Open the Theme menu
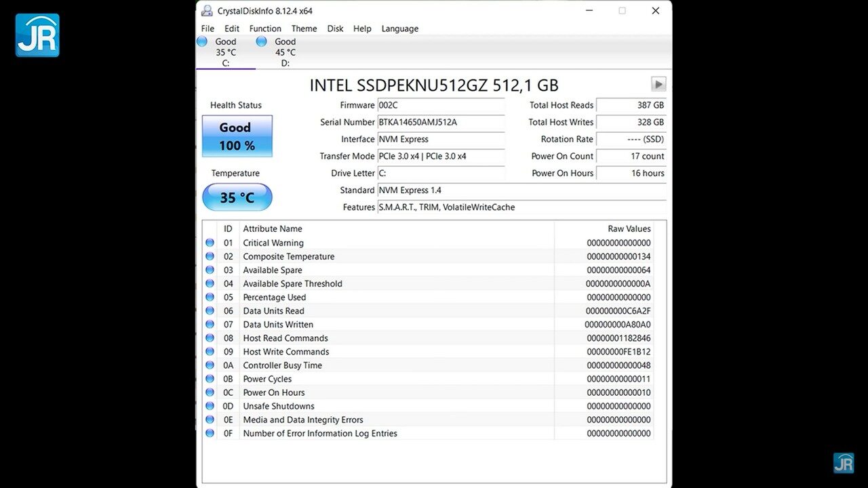The height and width of the screenshot is (488, 868). click(304, 28)
